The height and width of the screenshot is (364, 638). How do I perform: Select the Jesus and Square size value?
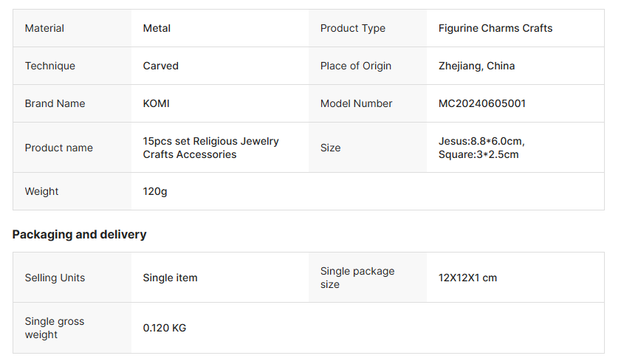(481, 148)
